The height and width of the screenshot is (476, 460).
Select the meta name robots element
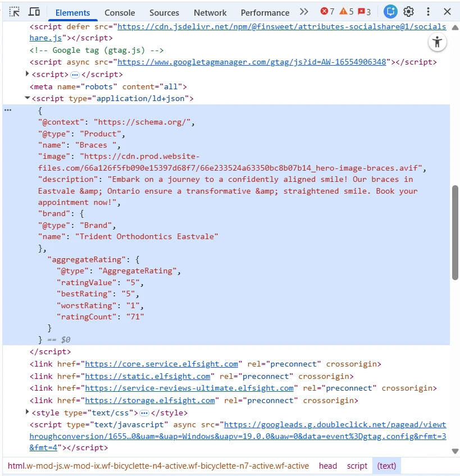click(108, 86)
